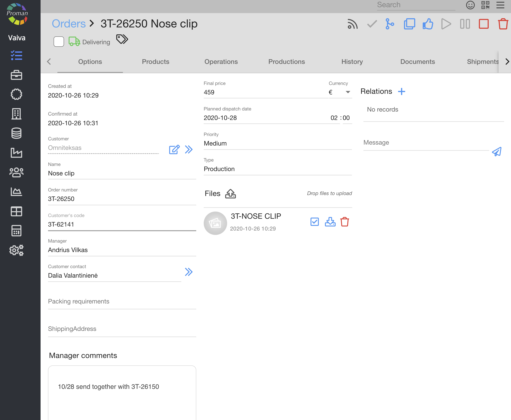Toggle the 3T-NOSE CLIP file checkbox
Screen dimensions: 511x420
[x=314, y=222]
